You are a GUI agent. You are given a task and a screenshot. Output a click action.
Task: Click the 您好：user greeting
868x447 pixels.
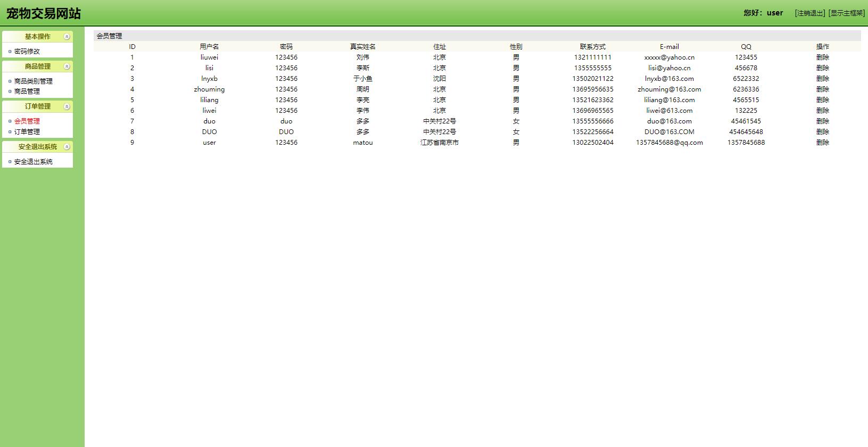tap(763, 13)
